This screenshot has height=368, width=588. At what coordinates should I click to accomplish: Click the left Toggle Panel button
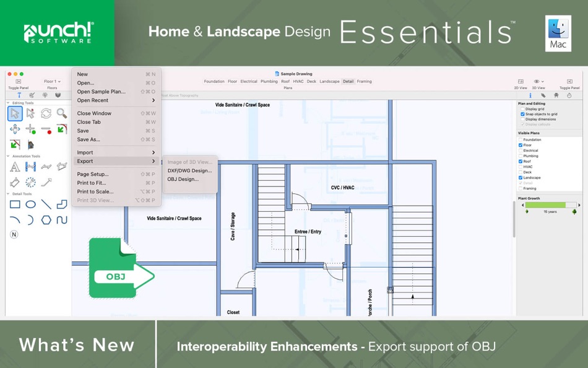point(18,82)
